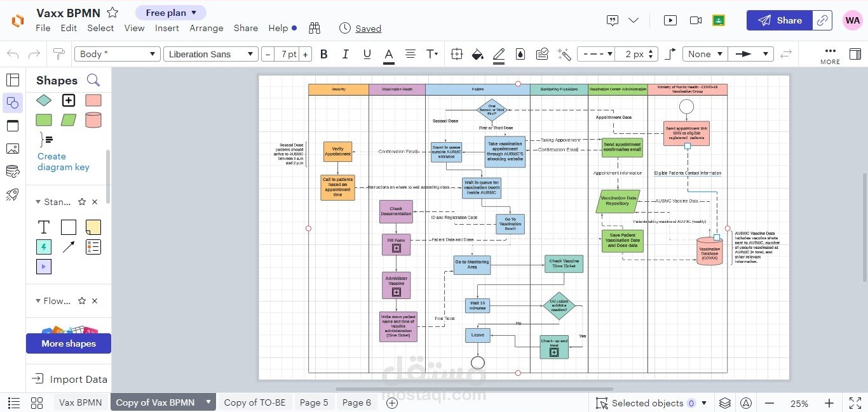This screenshot has width=868, height=412.
Task: Open the Liberation Sans font dropdown
Action: [x=210, y=54]
